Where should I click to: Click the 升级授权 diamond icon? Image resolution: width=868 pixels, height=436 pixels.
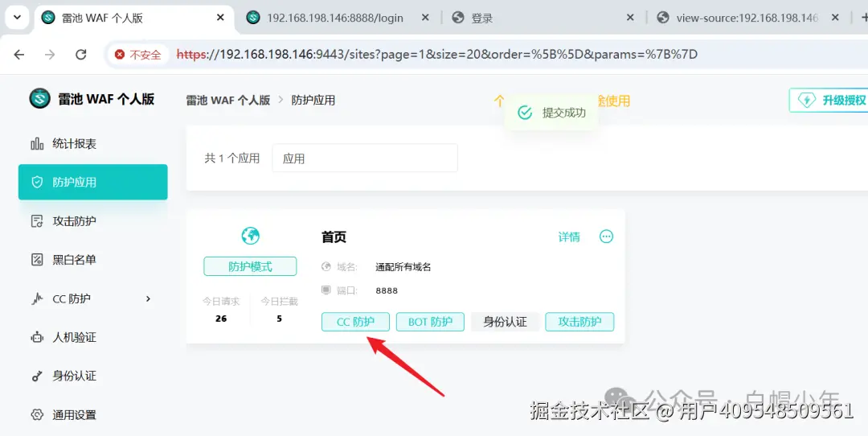pos(807,101)
